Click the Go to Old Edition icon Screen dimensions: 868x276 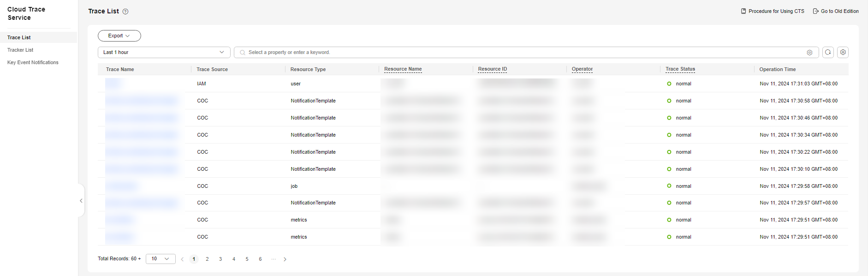(815, 11)
